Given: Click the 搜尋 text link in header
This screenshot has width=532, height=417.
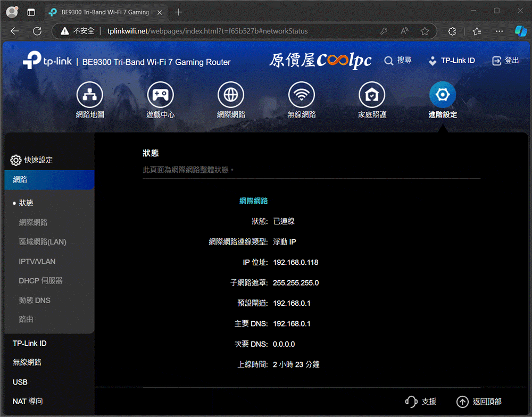Looking at the screenshot, I should (x=404, y=61).
